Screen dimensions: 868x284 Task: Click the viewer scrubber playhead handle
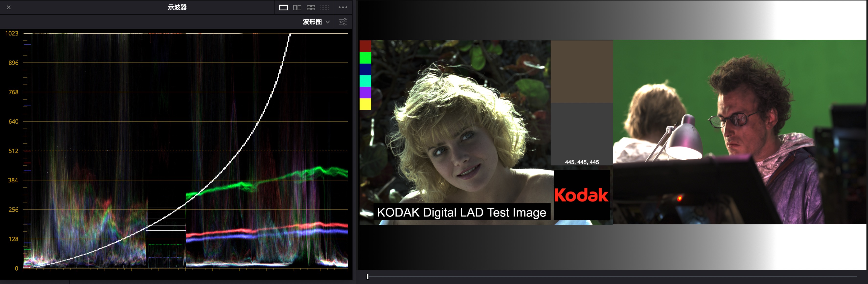pos(368,277)
